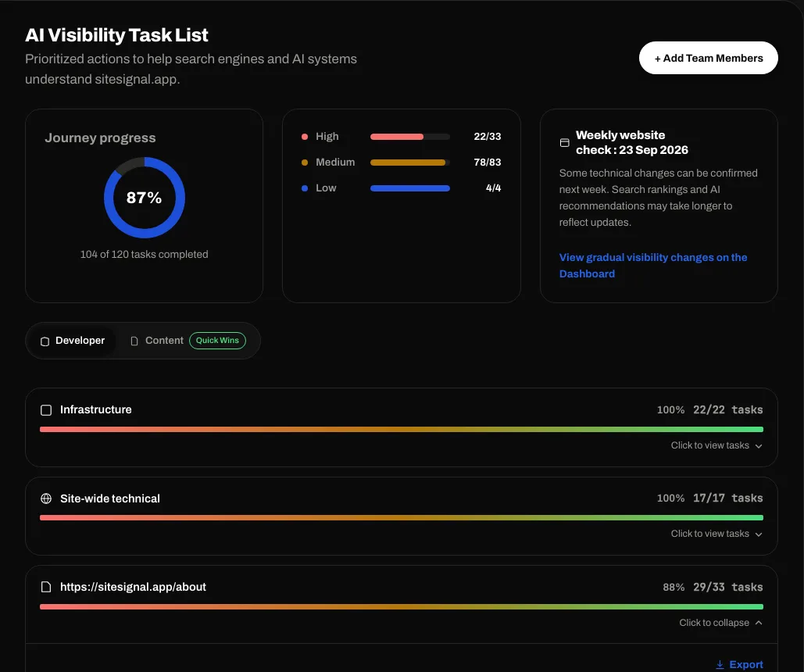The height and width of the screenshot is (672, 804).
Task: Click the orange dot beside Medium
Action: click(305, 162)
